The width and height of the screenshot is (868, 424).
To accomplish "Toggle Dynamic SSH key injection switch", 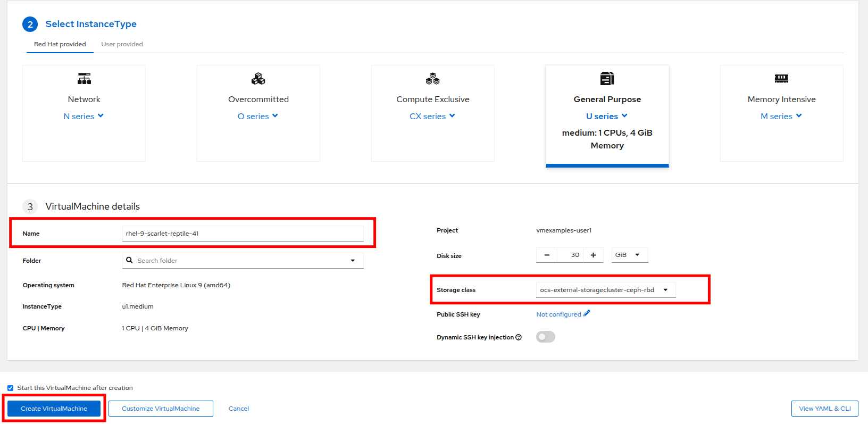I will click(x=545, y=337).
